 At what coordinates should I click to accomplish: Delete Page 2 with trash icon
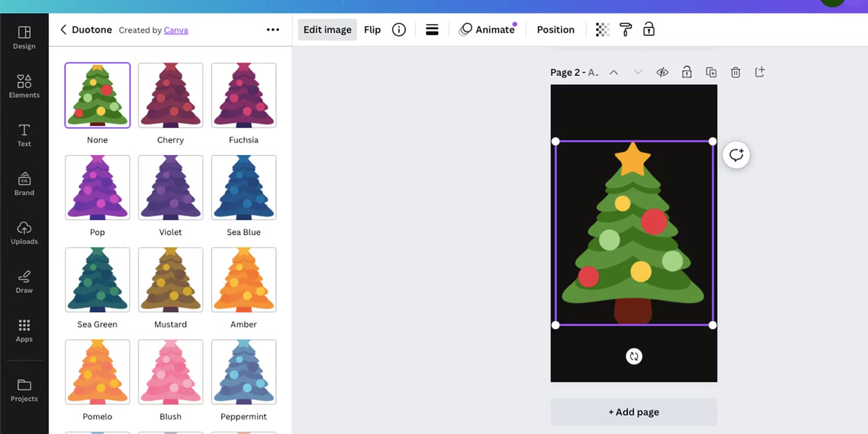tap(735, 72)
